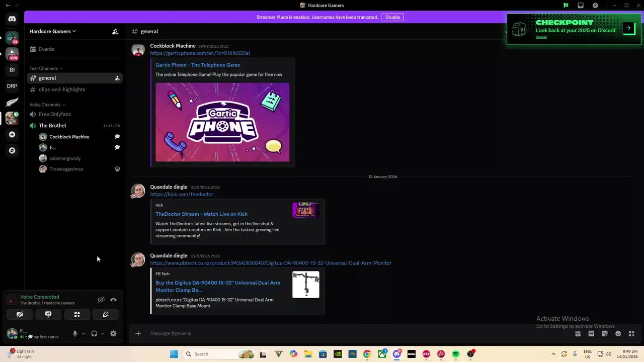This screenshot has width=644, height=362.
Task: Open the Checkpoint flag icon in titlebar
Action: click(x=566, y=6)
